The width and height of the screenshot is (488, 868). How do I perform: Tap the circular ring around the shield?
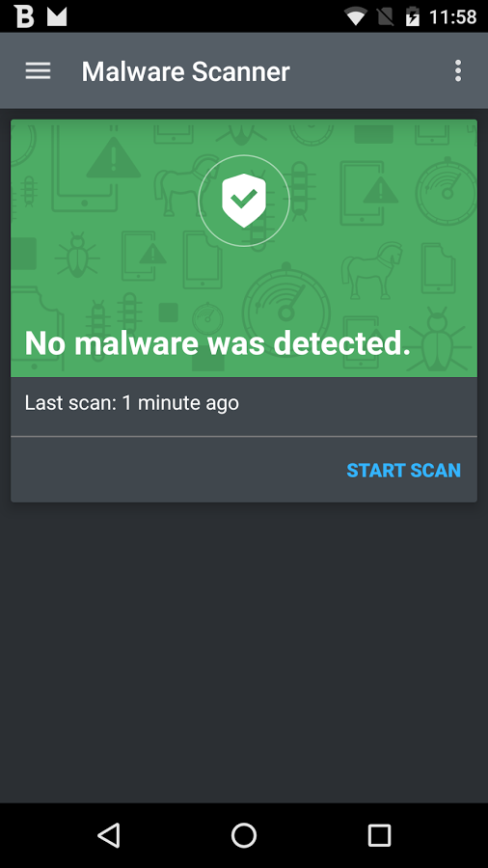(x=244, y=201)
